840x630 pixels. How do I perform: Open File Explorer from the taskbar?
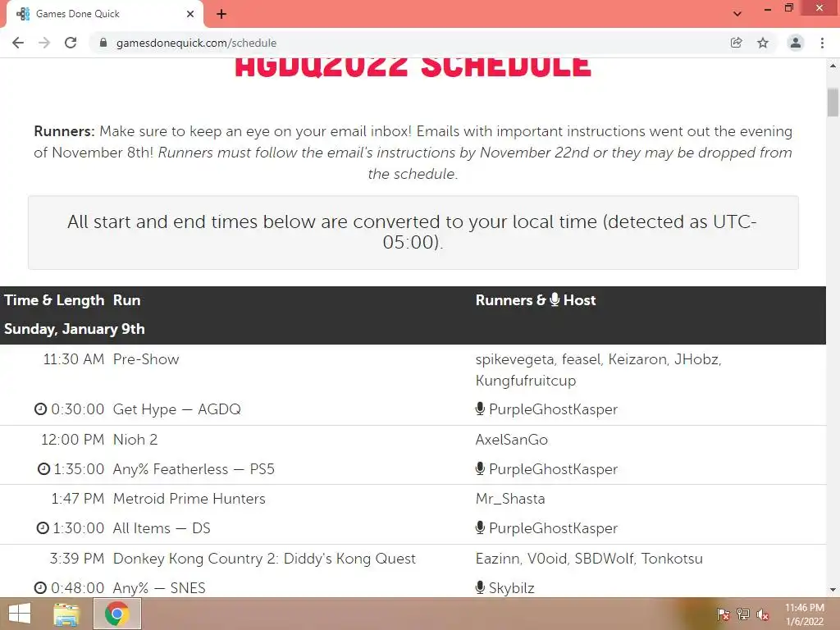(66, 614)
